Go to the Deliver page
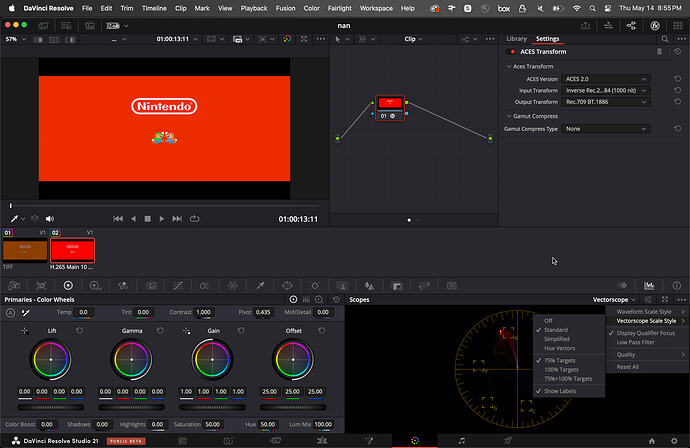This screenshot has height=448, width=690. [x=507, y=441]
